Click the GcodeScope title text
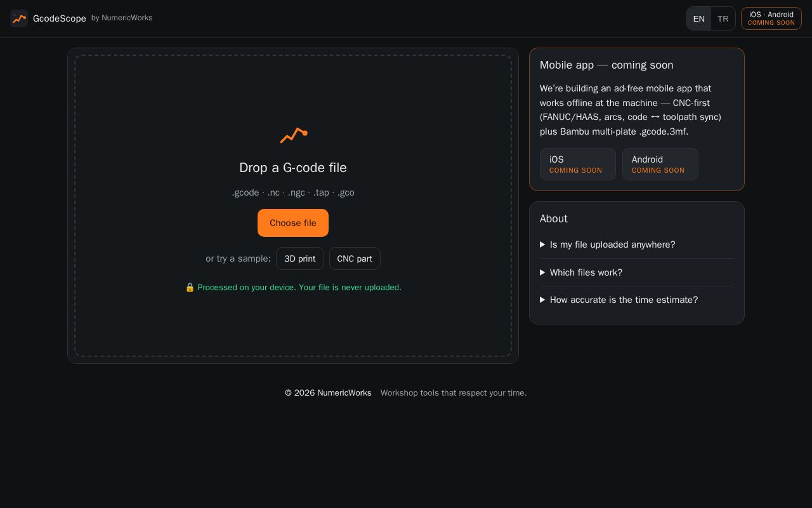Screen dimensions: 812x508 (60, 18)
